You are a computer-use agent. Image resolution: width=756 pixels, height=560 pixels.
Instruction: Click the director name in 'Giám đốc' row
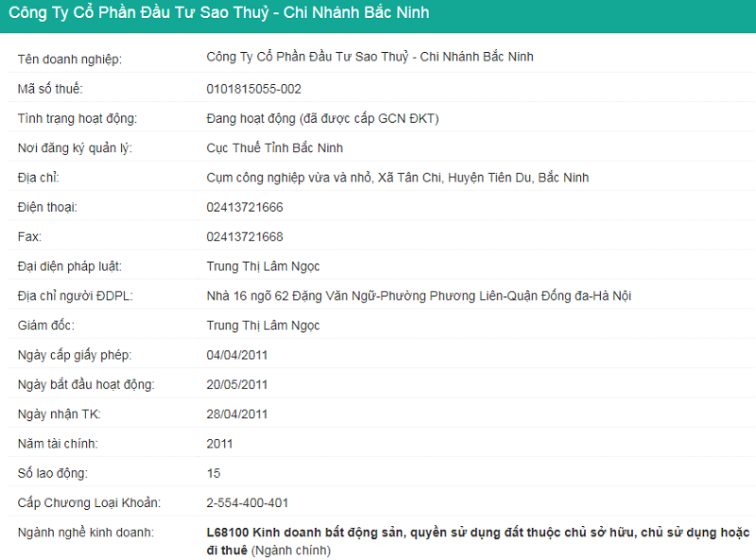[263, 325]
